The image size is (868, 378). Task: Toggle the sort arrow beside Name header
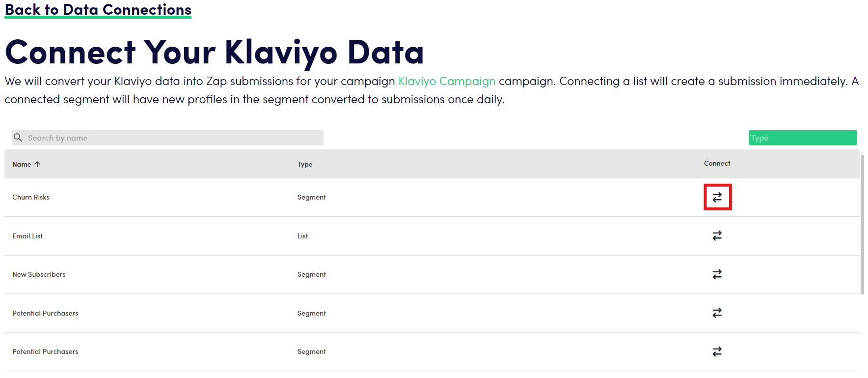[x=37, y=164]
